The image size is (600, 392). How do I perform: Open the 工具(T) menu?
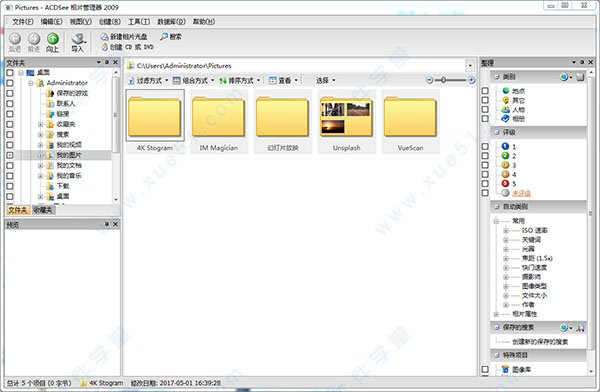[x=139, y=22]
